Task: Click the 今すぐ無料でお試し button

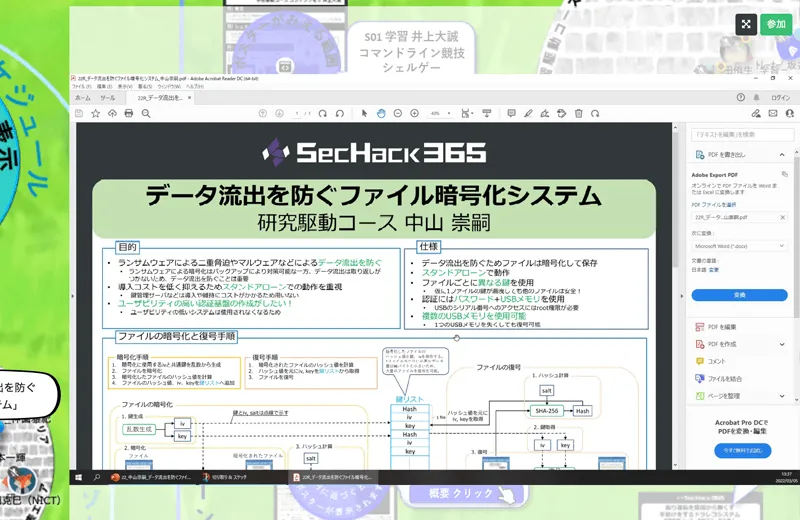Action: (x=742, y=451)
